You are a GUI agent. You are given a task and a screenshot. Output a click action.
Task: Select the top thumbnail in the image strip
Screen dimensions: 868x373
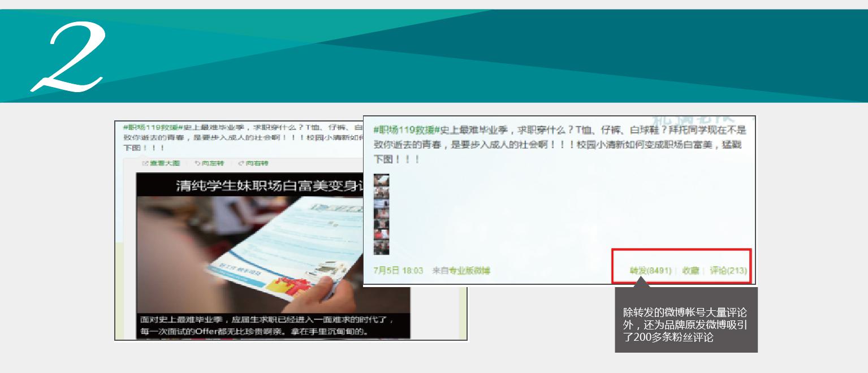pyautogui.click(x=381, y=180)
